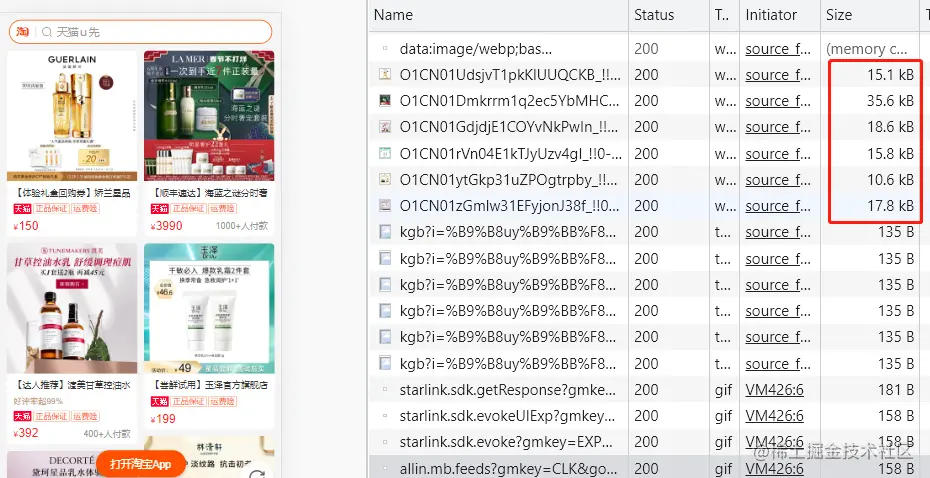
Task: Open the LA MER product thumbnail
Action: tap(209, 116)
